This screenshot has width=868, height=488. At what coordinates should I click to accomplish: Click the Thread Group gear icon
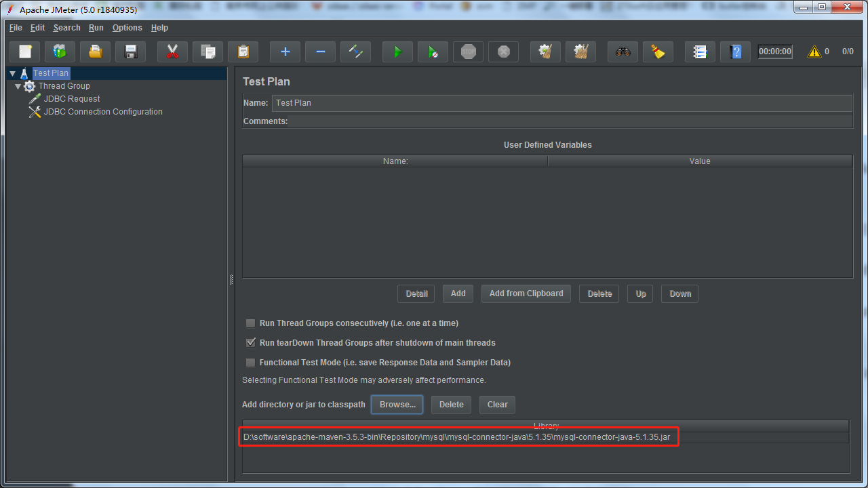click(x=29, y=86)
